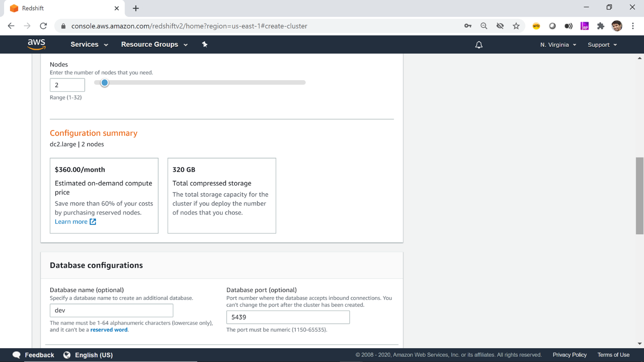644x362 pixels.
Task: Click the 320 GB storage value
Action: coord(184,170)
